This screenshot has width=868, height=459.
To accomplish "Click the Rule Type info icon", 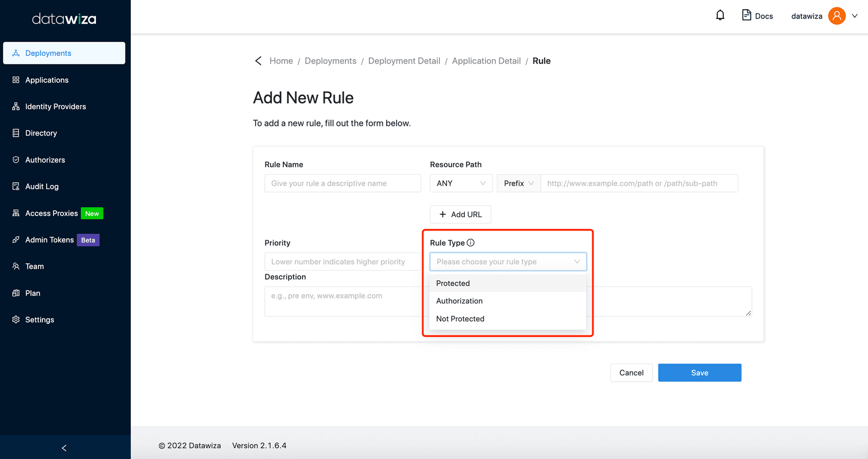I will [x=470, y=243].
